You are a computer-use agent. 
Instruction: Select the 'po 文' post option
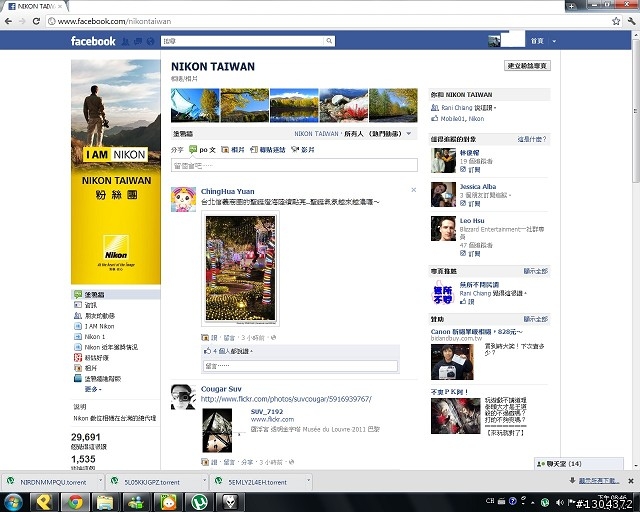click(202, 150)
